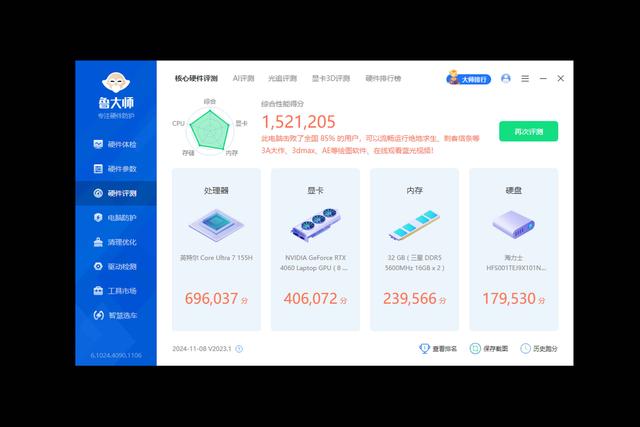Click the 英特尔 Core Ultra 7 155H text
The height and width of the screenshot is (427, 640).
click(x=216, y=258)
